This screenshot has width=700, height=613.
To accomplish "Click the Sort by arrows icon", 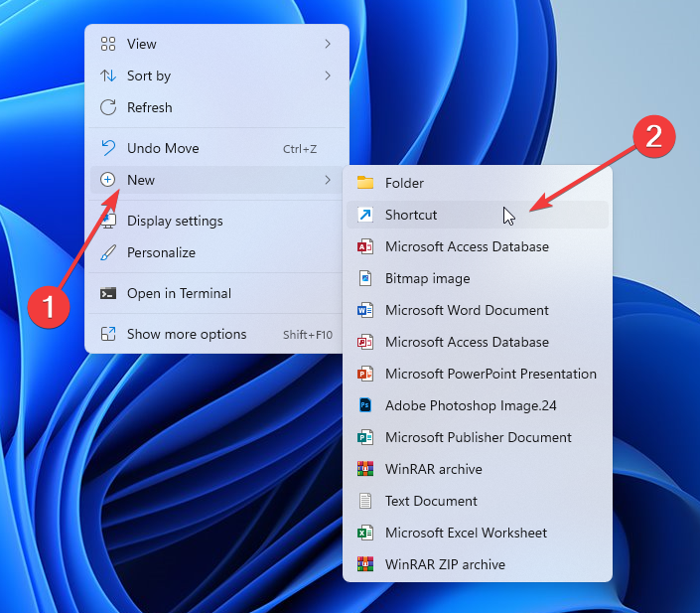I will click(108, 76).
